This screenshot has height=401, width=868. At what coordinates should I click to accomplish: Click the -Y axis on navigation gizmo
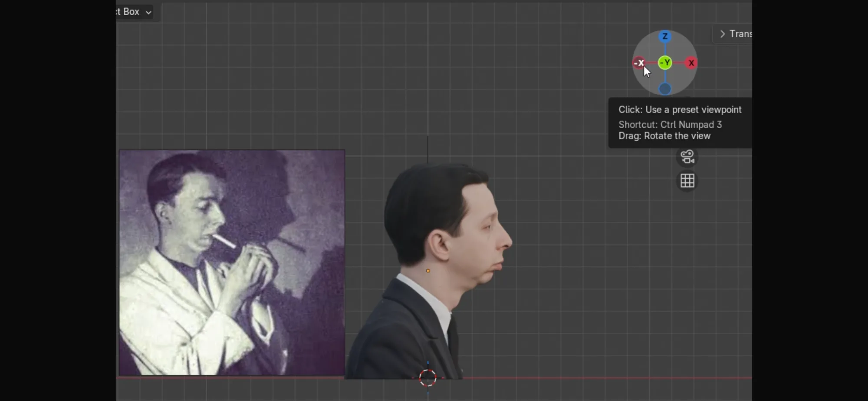pos(665,63)
